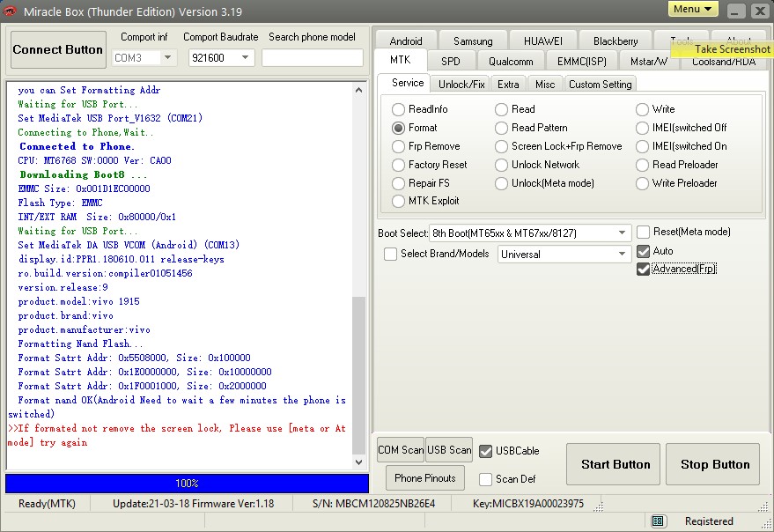Enable the Scan Def checkbox
Image resolution: width=774 pixels, height=532 pixels.
486,479
